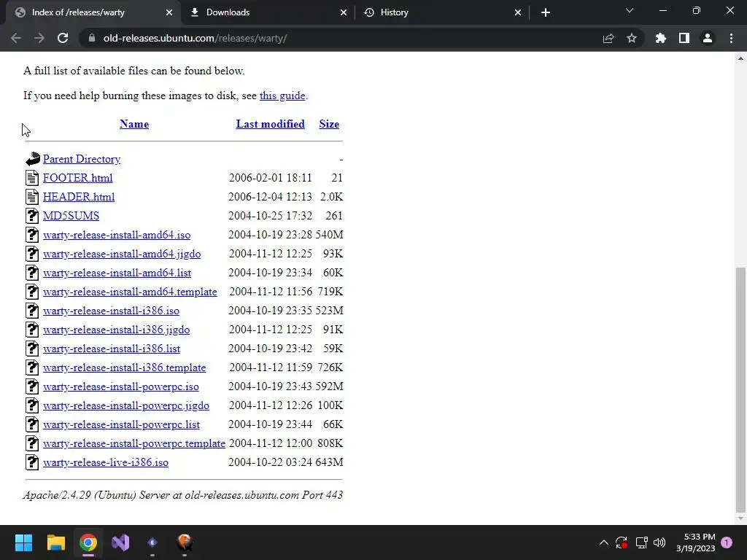
Task: Open warty-release-install-i386.template
Action: click(x=124, y=367)
